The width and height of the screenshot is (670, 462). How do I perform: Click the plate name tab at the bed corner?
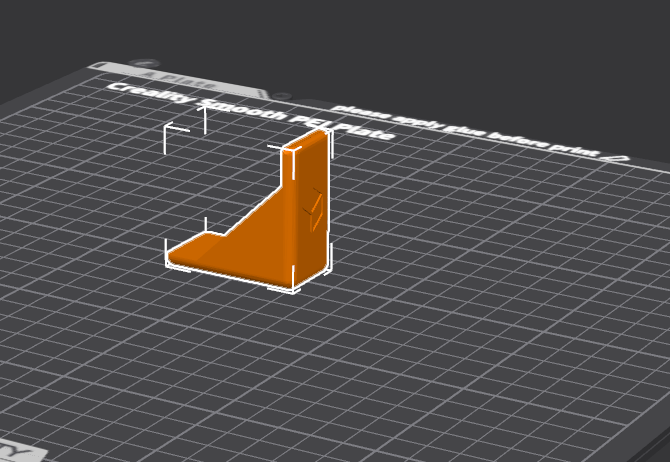[x=179, y=78]
